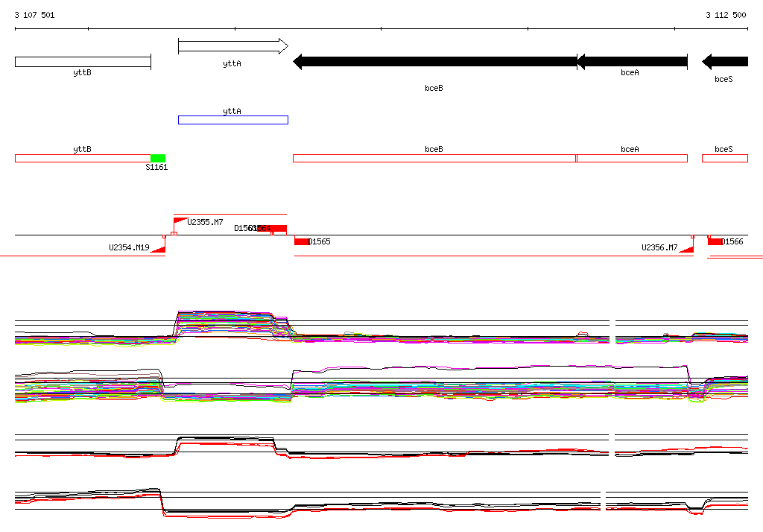
Task: Click the yttA label under white arrow
Action: (232, 63)
